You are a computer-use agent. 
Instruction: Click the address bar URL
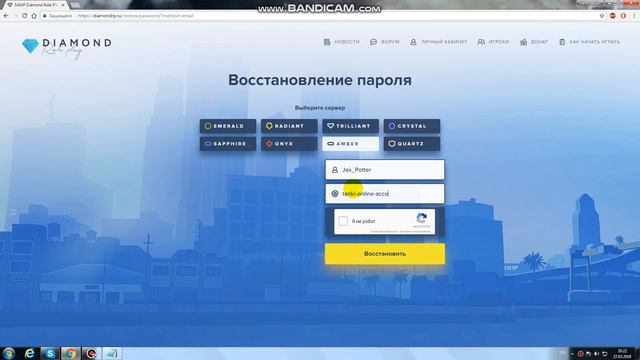point(136,16)
